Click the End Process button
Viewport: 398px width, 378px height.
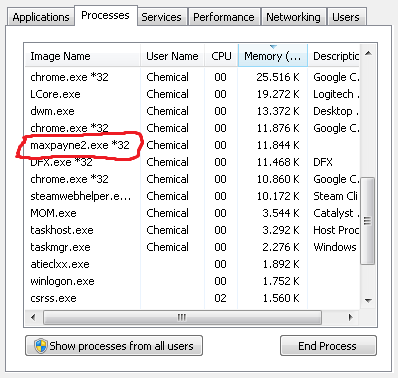pyautogui.click(x=328, y=346)
